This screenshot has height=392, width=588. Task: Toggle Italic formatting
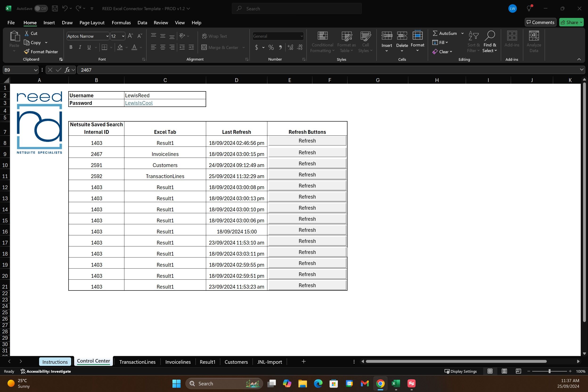[80, 47]
